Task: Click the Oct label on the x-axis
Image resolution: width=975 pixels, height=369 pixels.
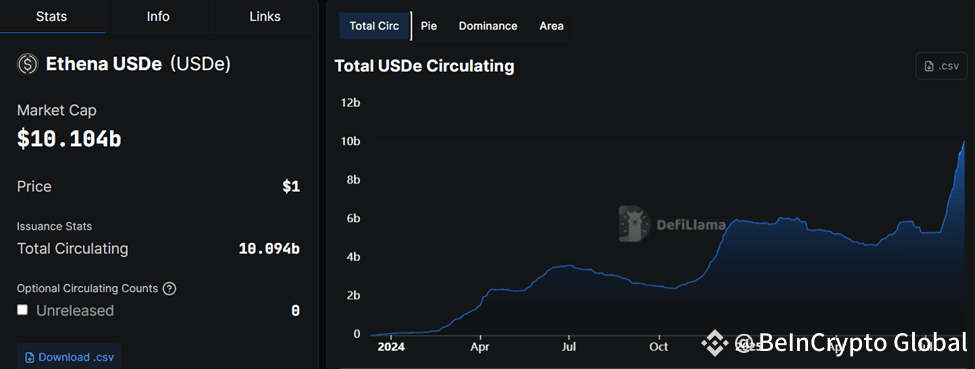Action: 658,347
